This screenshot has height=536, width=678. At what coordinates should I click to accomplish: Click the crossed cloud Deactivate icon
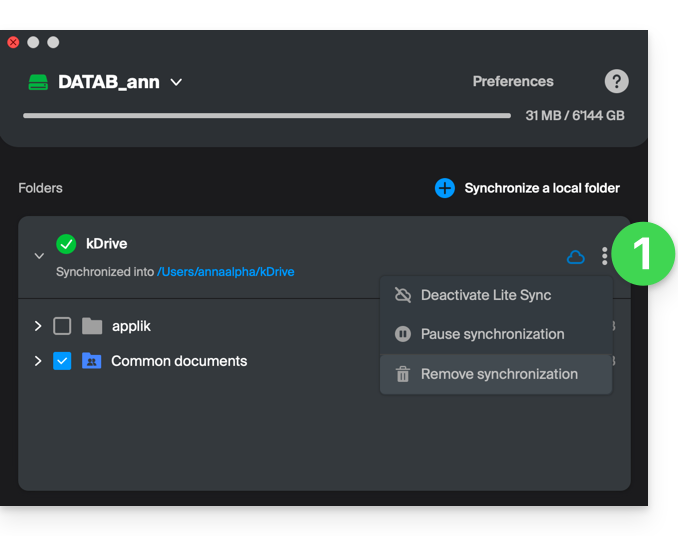(x=403, y=295)
